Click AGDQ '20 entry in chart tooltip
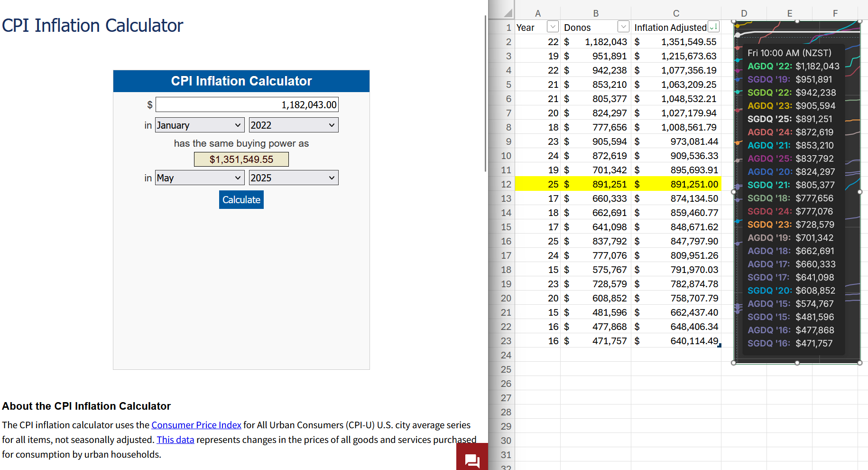This screenshot has height=470, width=868. tap(791, 172)
